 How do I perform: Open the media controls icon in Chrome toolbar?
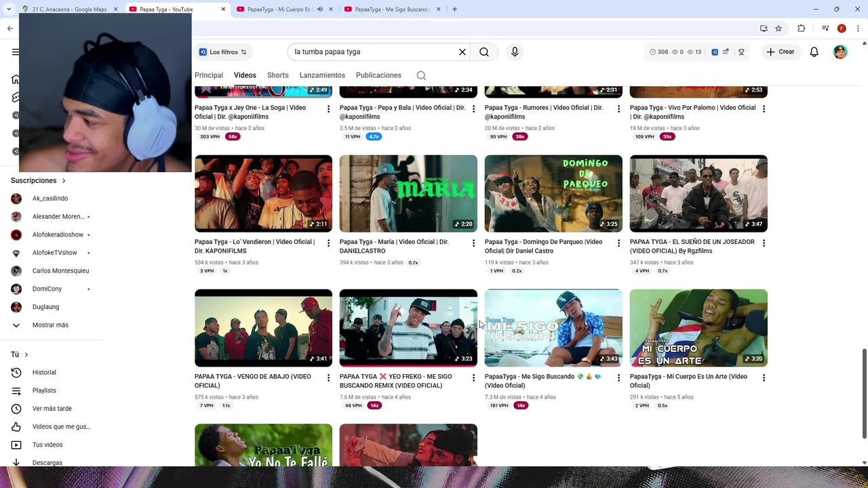click(825, 28)
